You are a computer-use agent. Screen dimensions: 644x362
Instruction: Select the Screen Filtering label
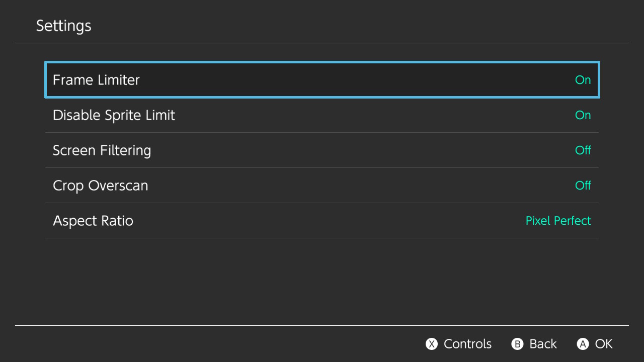click(102, 150)
